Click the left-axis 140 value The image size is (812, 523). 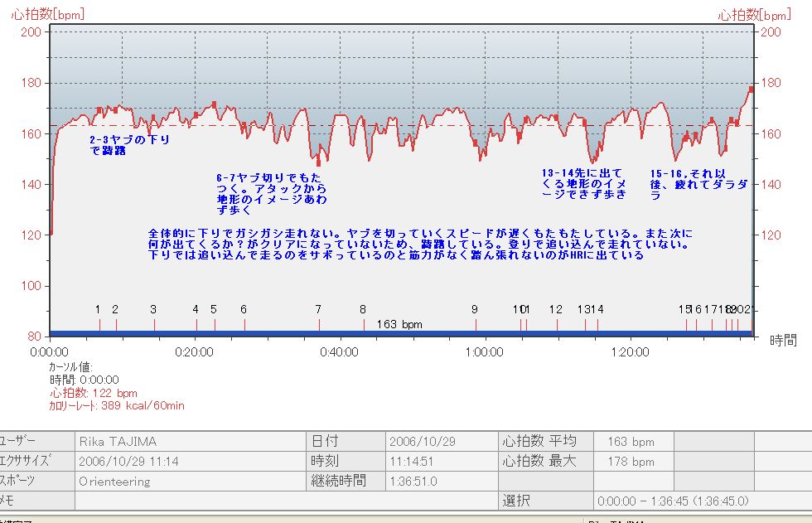pos(31,184)
